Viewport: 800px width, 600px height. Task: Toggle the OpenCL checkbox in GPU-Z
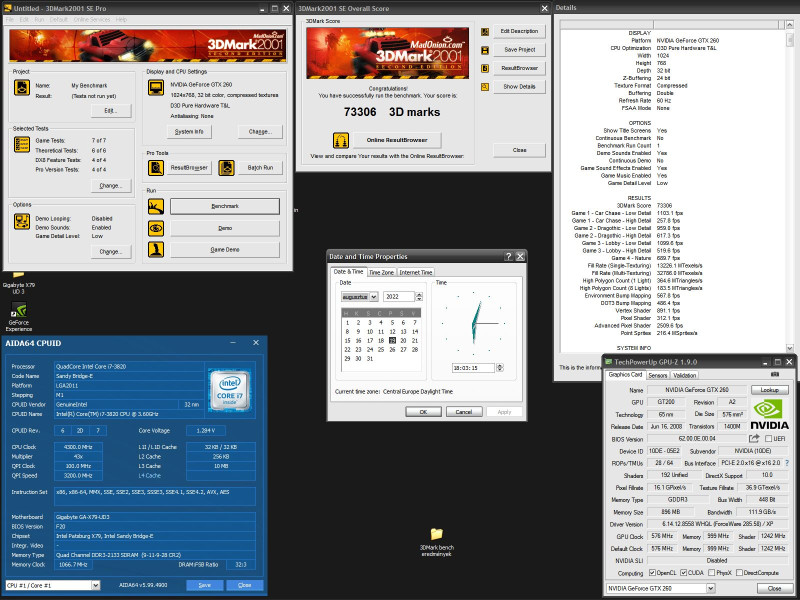pos(652,572)
